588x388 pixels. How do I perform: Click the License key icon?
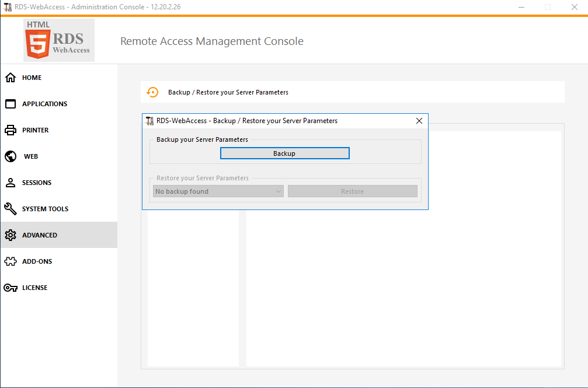11,288
